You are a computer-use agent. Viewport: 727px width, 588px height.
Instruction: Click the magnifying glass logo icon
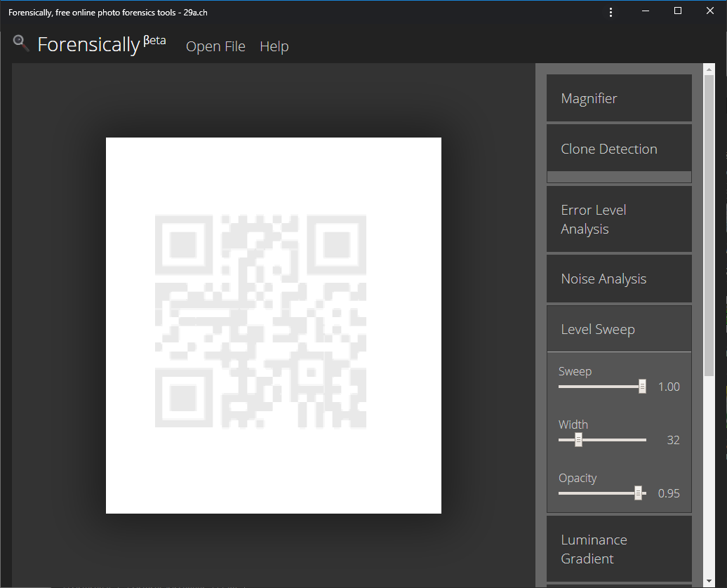tap(21, 43)
